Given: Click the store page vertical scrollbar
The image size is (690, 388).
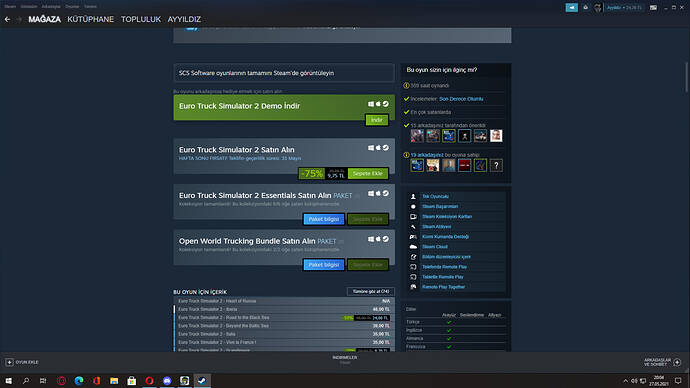Looking at the screenshot, I should point(687,77).
